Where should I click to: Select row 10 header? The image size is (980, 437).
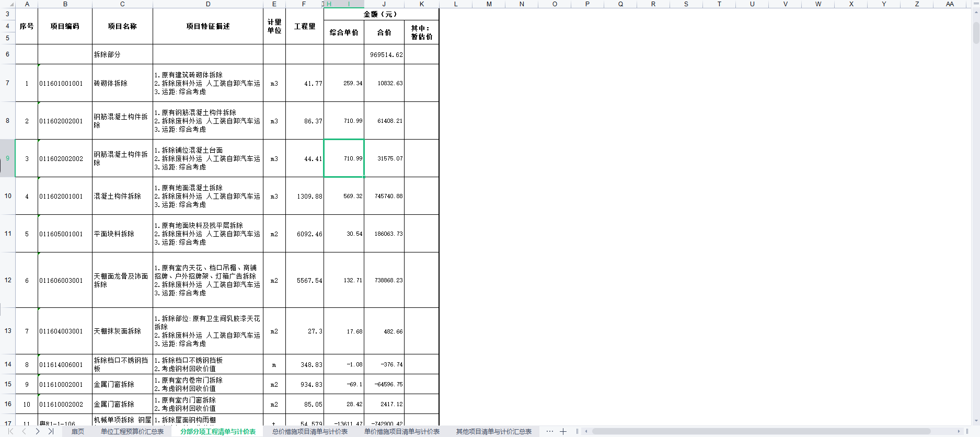7,196
